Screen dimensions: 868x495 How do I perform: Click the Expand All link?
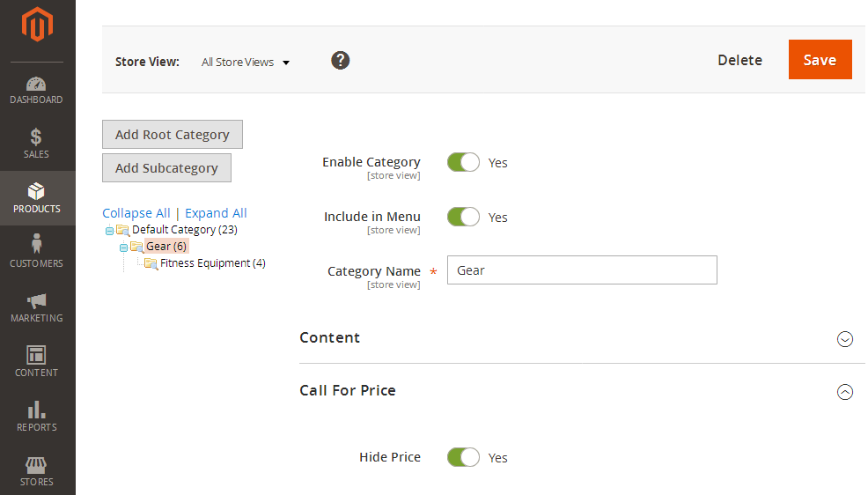pos(216,213)
